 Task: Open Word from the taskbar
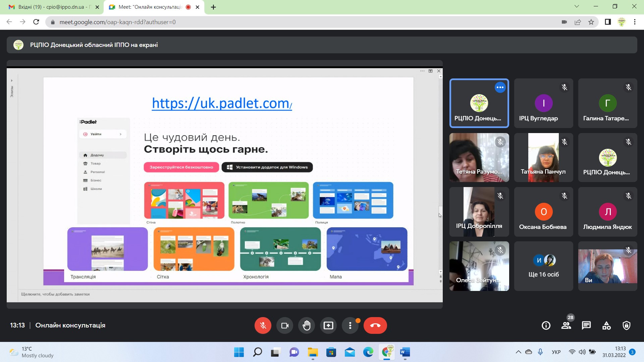405,352
